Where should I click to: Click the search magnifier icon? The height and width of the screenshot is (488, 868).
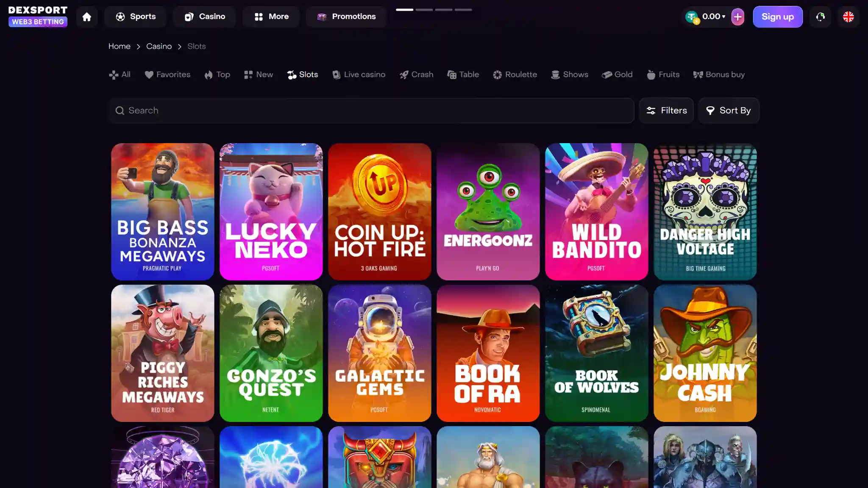pyautogui.click(x=120, y=111)
